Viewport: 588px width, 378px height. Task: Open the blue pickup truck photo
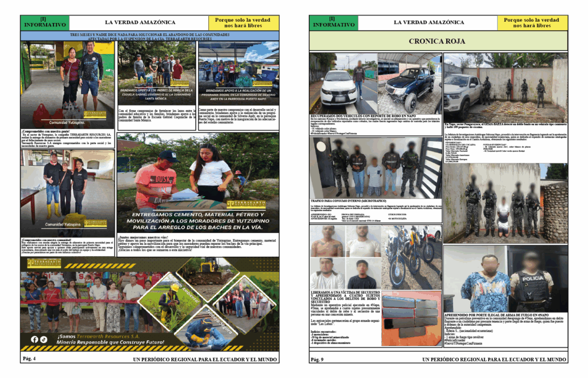point(409,84)
